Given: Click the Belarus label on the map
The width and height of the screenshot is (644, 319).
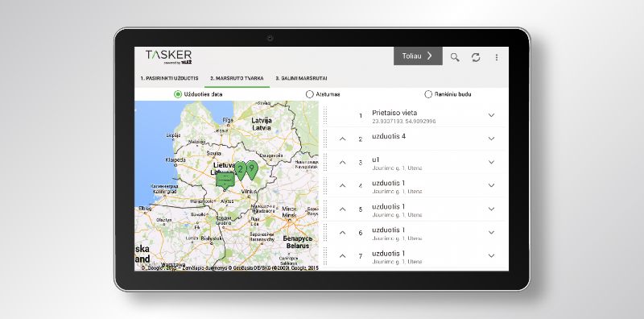Looking at the screenshot, I should pos(298,246).
